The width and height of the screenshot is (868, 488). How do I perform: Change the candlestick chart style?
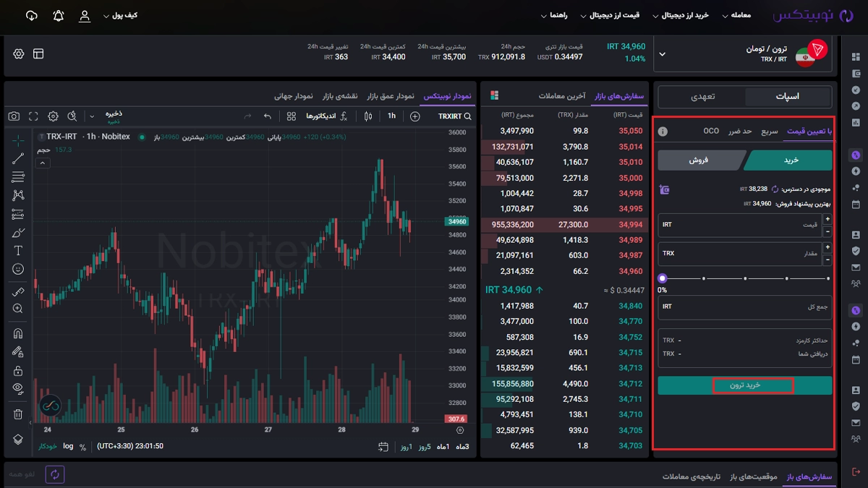click(368, 116)
